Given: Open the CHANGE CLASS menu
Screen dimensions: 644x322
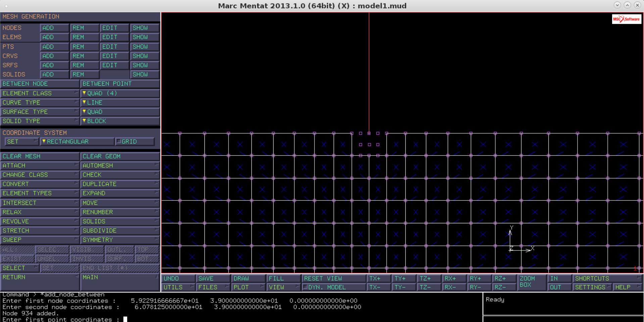Looking at the screenshot, I should [40, 175].
